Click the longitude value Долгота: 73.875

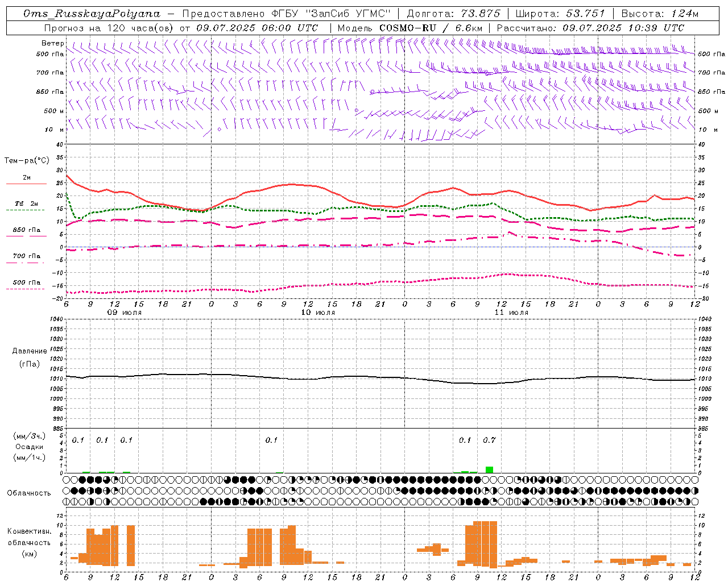coord(454,13)
